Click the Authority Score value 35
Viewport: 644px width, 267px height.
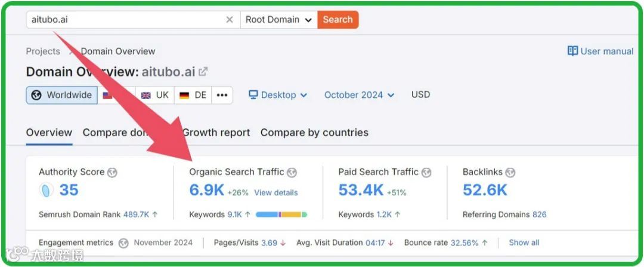(69, 190)
